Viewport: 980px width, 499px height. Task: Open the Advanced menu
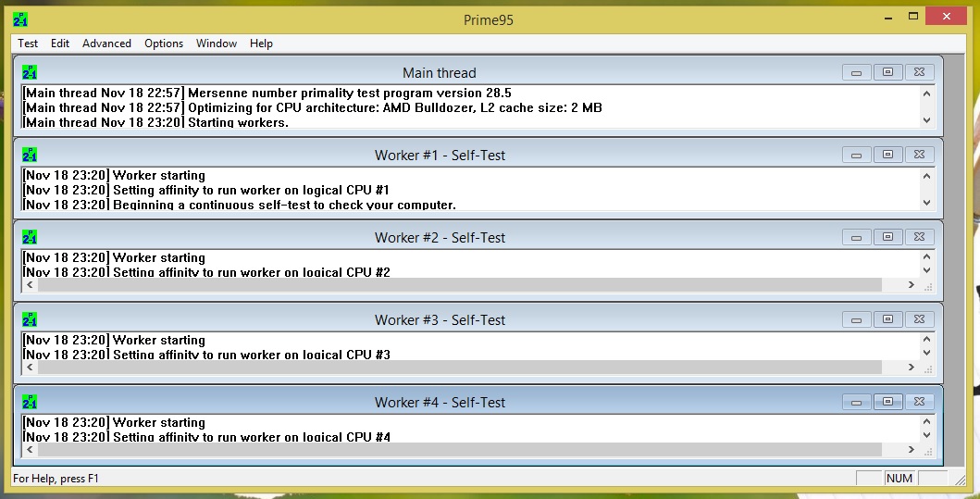[x=106, y=44]
